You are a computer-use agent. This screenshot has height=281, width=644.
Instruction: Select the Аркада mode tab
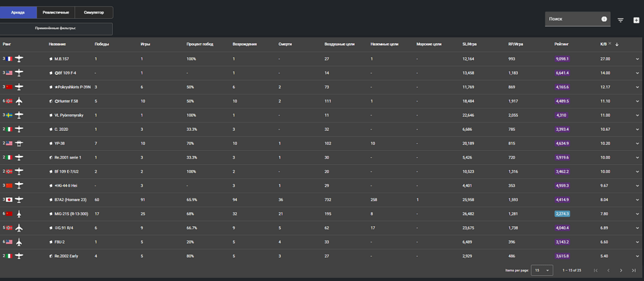tap(18, 12)
